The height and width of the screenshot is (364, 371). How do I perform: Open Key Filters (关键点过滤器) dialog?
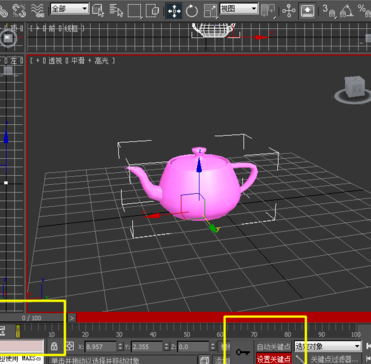click(x=334, y=359)
